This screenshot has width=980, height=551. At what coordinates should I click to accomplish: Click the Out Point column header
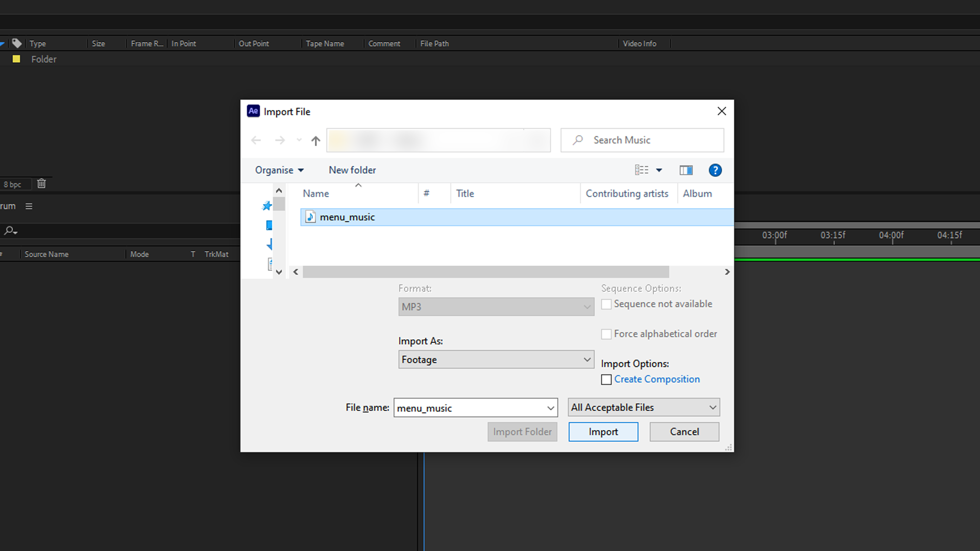254,44
